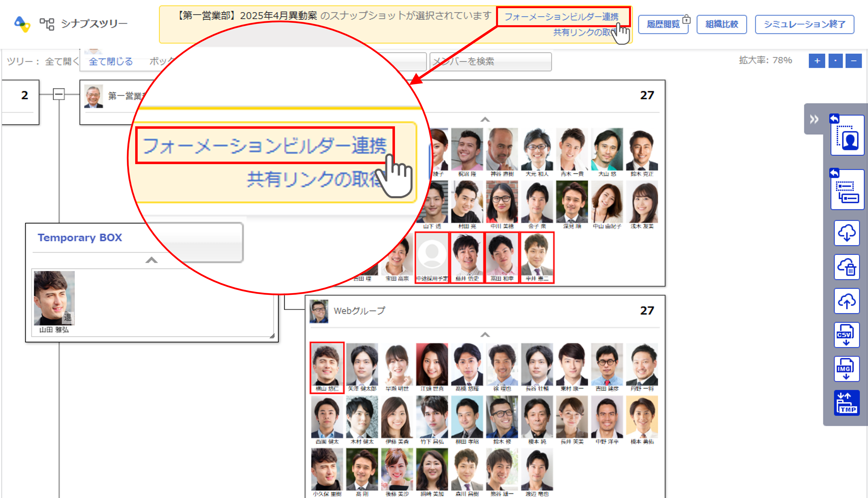
Task: Collapse the 第一営業部 member list chevron
Action: coord(485,119)
